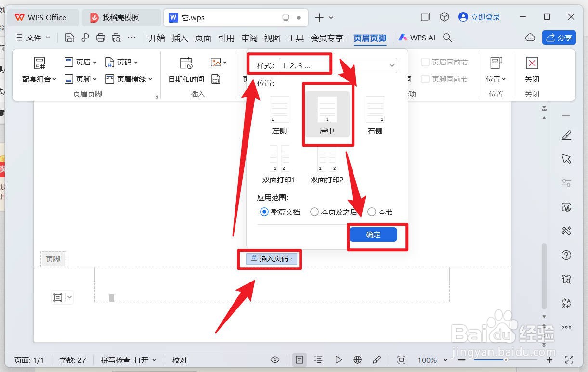Open WPS AI assistant from the ribbon
The image size is (588, 372).
[x=417, y=38]
